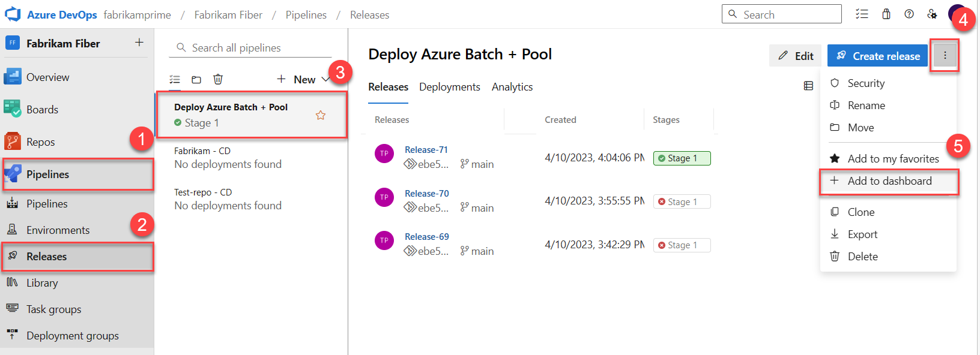
Task: Star the Deploy Azure Batch + Pool pipeline
Action: click(321, 115)
